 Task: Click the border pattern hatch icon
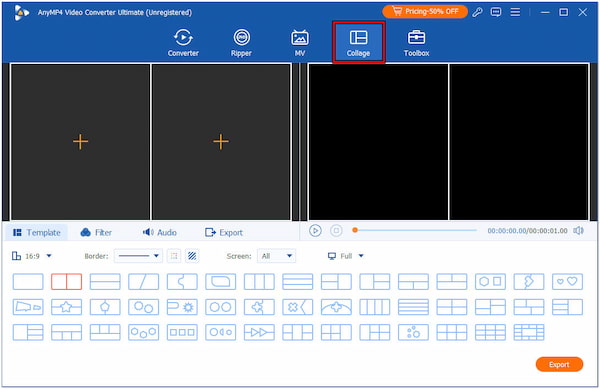(x=192, y=256)
